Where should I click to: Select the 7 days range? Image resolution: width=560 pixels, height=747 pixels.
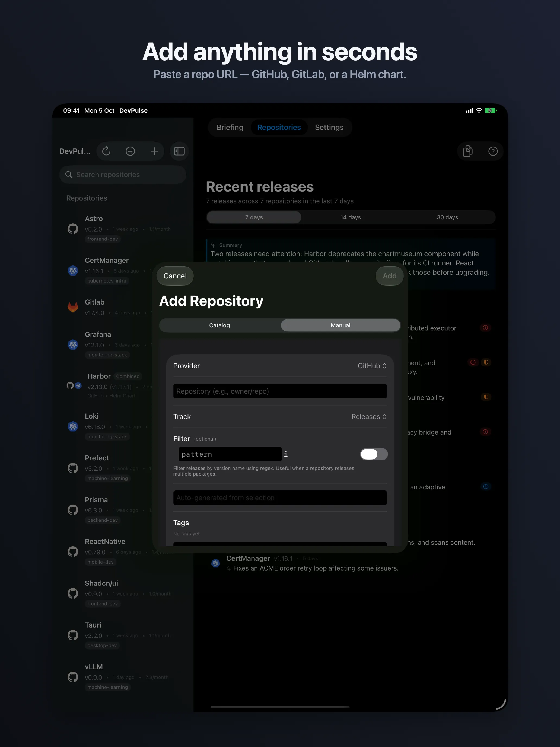[x=254, y=217]
